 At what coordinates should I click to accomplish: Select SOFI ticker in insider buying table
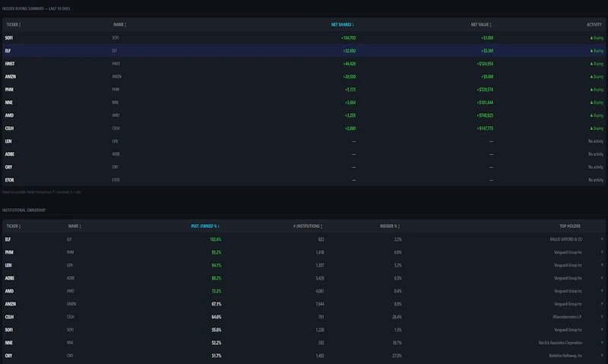click(9, 37)
